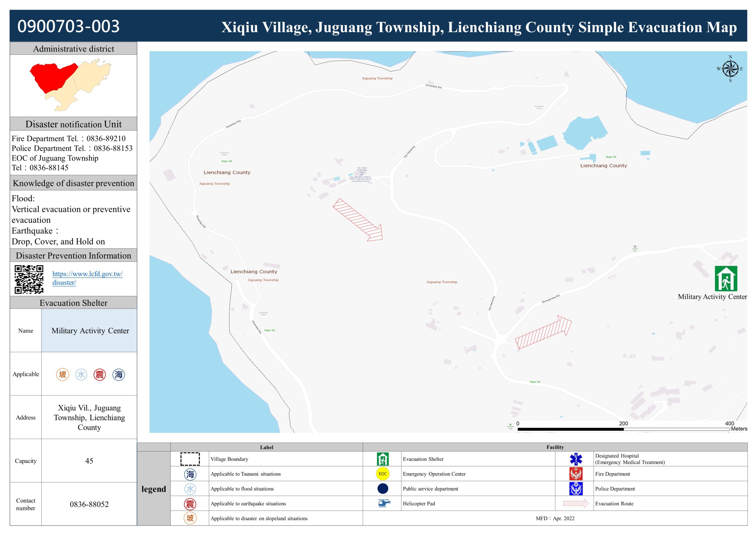756x535 pixels.
Task: Click the Village Boundary dashed box symbol
Action: point(190,459)
